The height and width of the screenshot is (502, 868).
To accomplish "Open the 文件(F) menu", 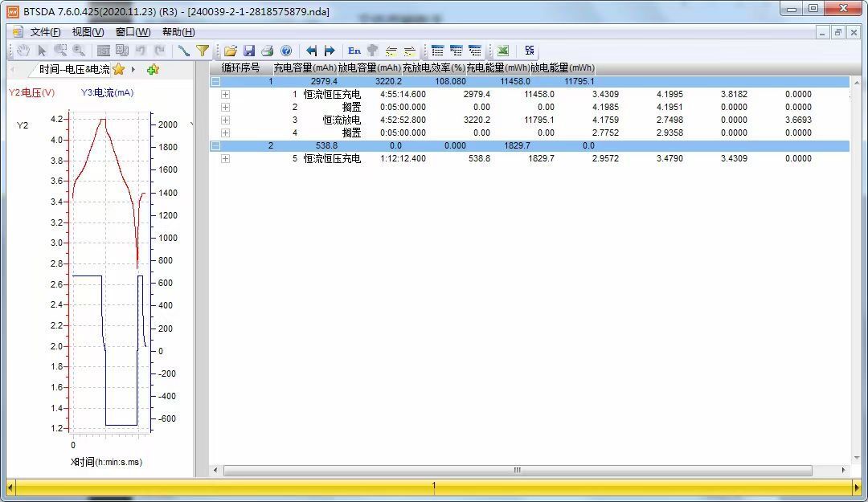I will [45, 32].
